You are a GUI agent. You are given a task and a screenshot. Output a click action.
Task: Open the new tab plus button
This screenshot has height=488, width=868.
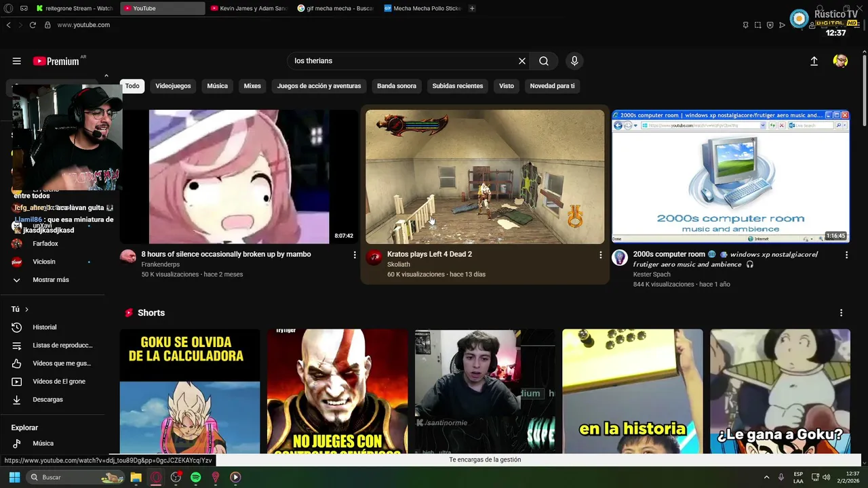tap(472, 8)
